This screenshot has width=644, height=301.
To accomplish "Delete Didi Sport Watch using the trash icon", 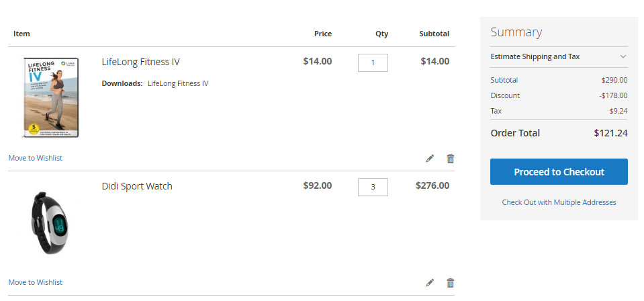I will pyautogui.click(x=451, y=283).
